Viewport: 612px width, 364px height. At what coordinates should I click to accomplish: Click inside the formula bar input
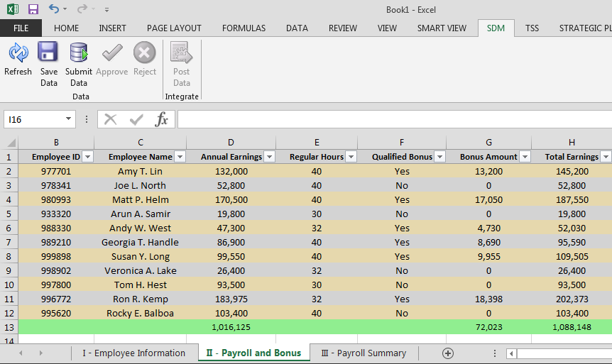390,119
